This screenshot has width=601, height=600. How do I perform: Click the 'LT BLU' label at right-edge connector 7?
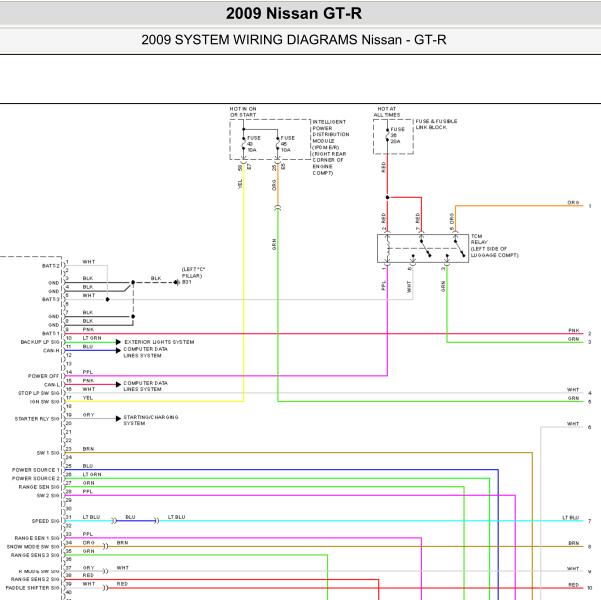click(x=571, y=518)
